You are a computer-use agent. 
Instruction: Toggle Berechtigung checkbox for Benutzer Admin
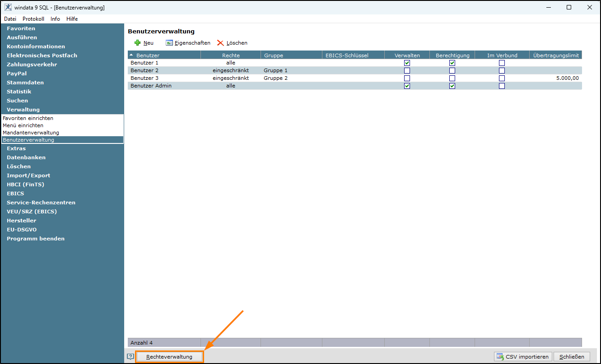[452, 86]
